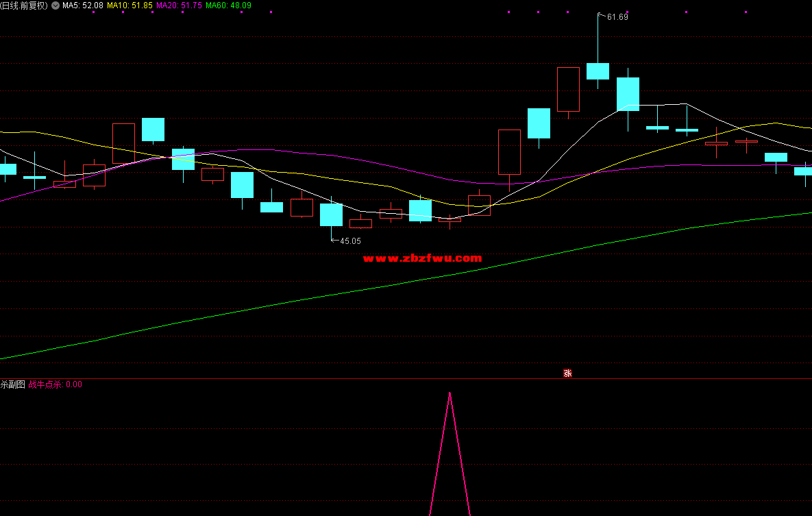The width and height of the screenshot is (812, 516).
Task: Click the small red candle above the pink spike
Action: pos(450,220)
